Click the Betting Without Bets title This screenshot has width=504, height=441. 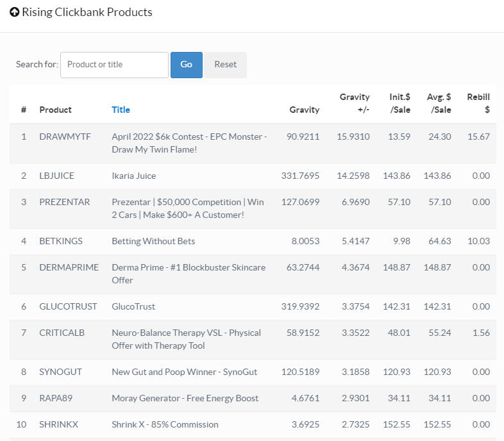point(153,242)
